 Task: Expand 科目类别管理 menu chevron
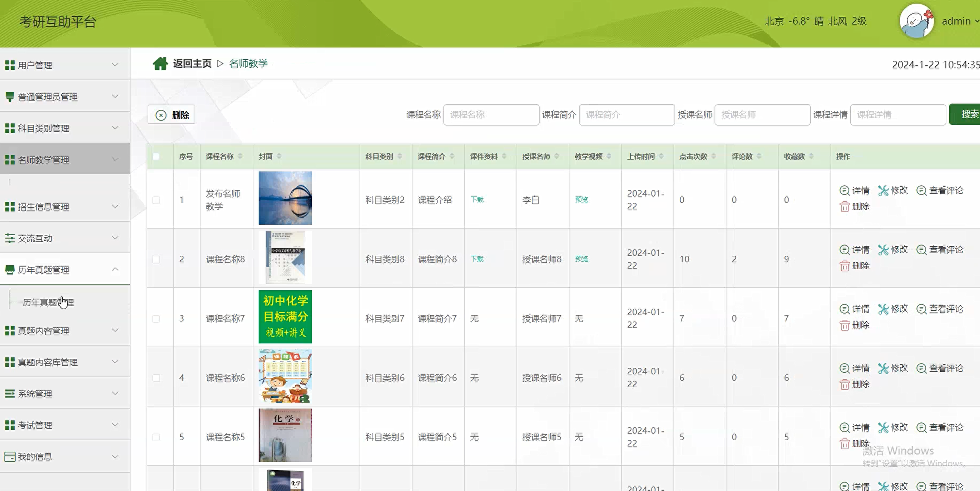click(115, 128)
